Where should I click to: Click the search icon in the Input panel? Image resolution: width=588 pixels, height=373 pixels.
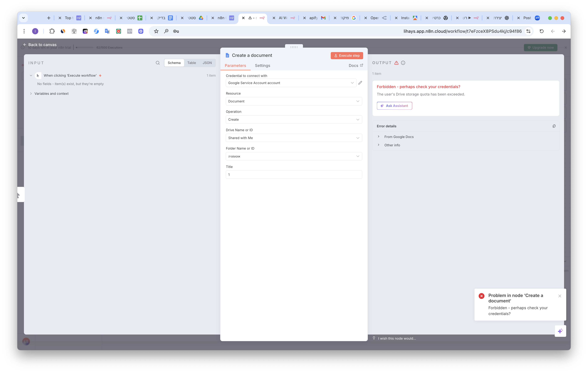click(x=158, y=63)
